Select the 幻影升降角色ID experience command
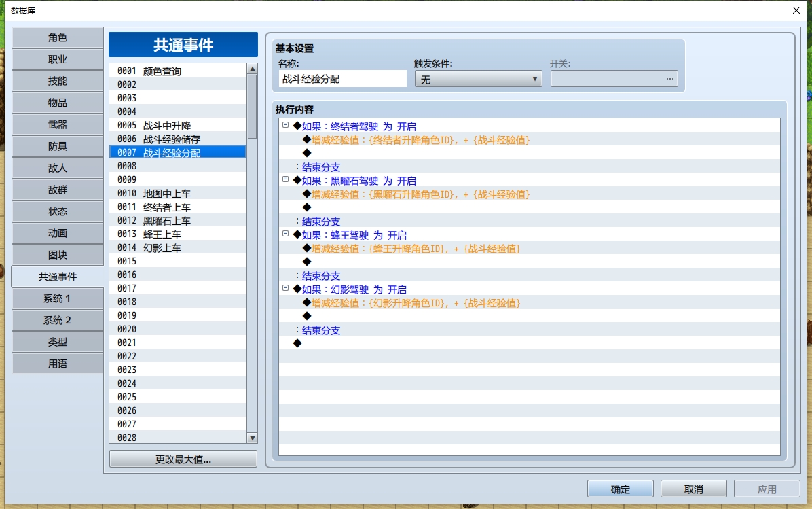The width and height of the screenshot is (812, 509). coord(530,302)
